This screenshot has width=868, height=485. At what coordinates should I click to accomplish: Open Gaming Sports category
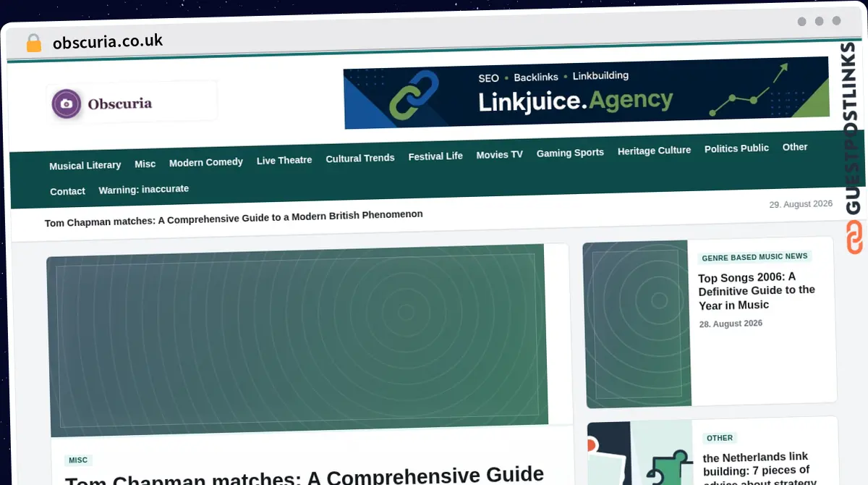pos(570,153)
